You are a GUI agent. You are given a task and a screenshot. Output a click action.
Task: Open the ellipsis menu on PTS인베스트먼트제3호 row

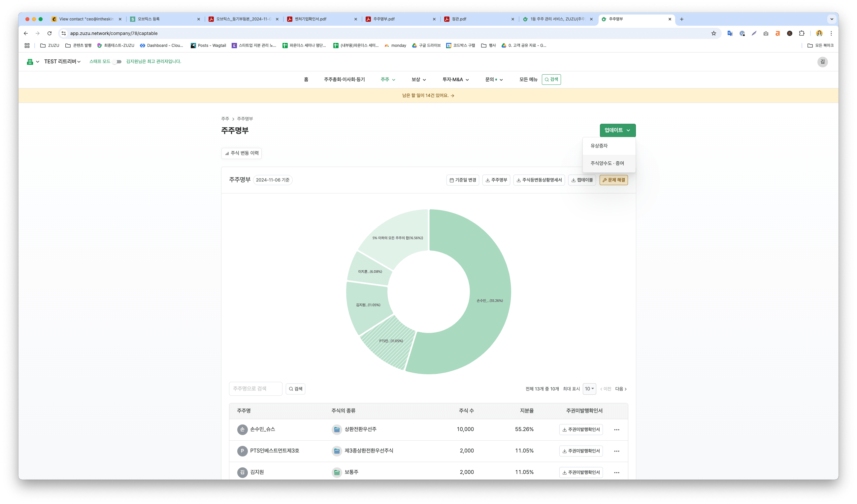click(x=616, y=451)
